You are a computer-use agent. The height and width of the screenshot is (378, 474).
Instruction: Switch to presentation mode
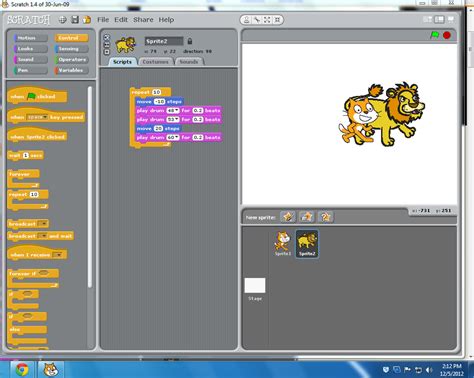coord(451,20)
